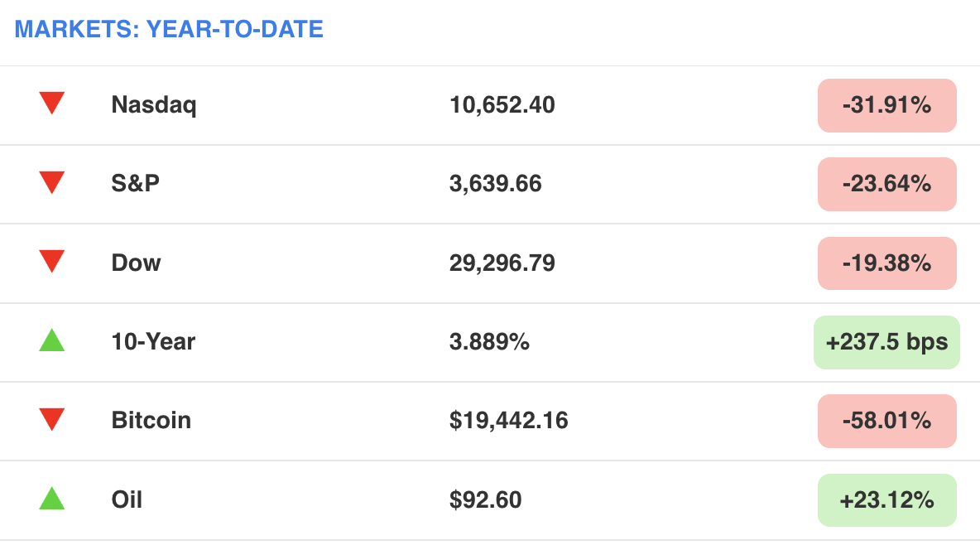Click the red down arrow beside S&P

coord(51,183)
